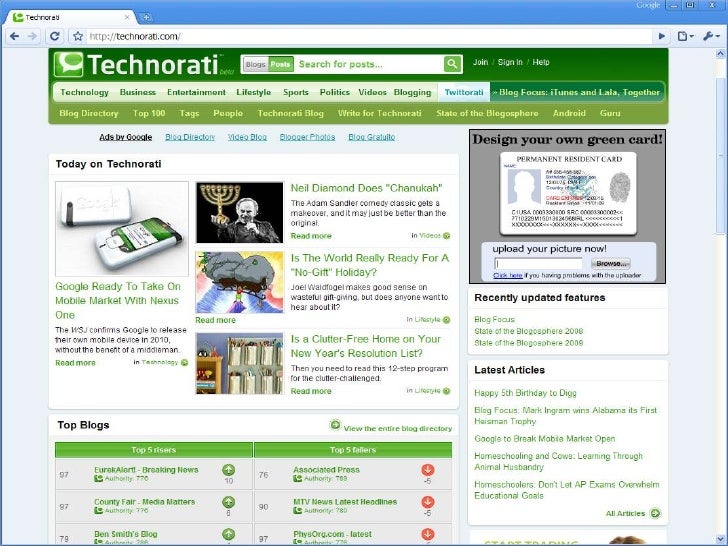Open the Android menu item
The image size is (728, 546).
(x=569, y=113)
